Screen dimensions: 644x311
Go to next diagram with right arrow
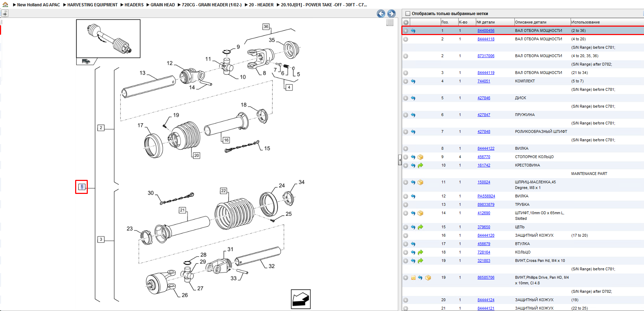[391, 14]
